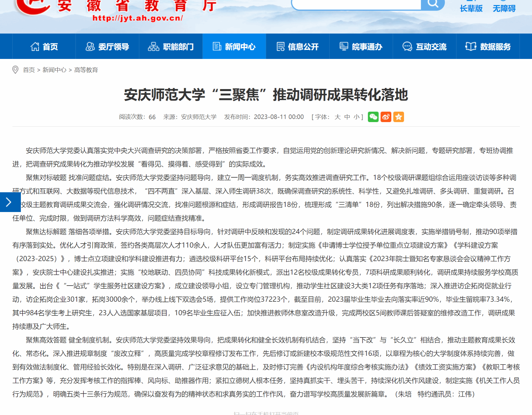Click the location pin breadcrumb icon

[x=16, y=70]
